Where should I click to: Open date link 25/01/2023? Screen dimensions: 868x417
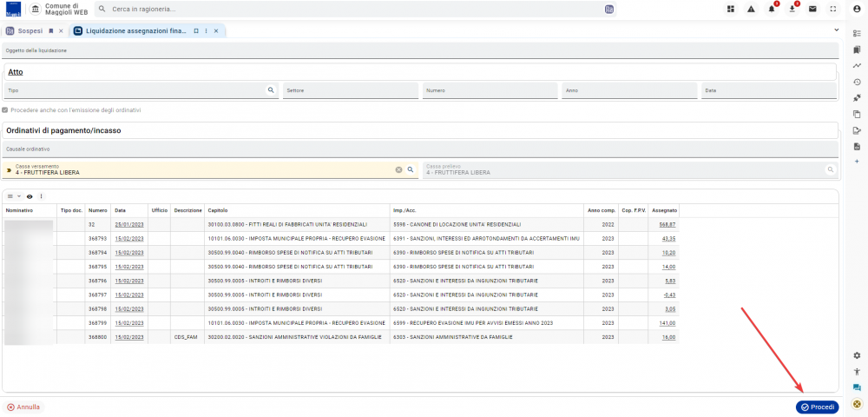tap(129, 224)
